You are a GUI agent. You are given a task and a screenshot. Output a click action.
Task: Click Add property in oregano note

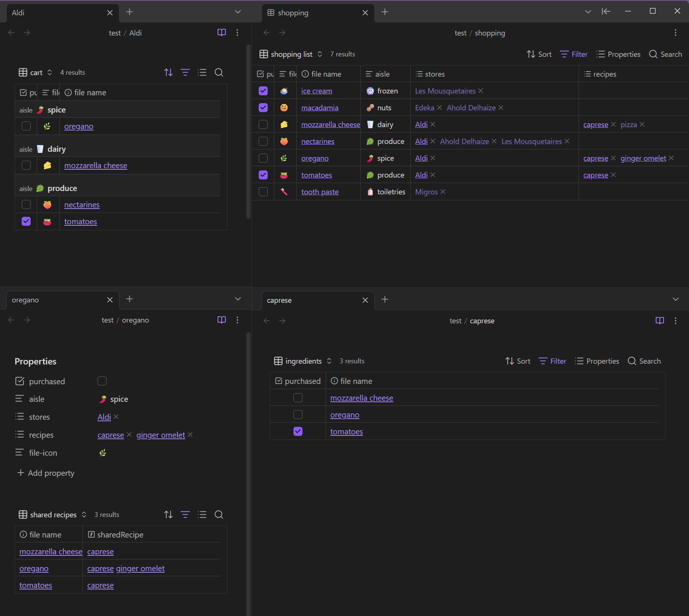pyautogui.click(x=46, y=473)
